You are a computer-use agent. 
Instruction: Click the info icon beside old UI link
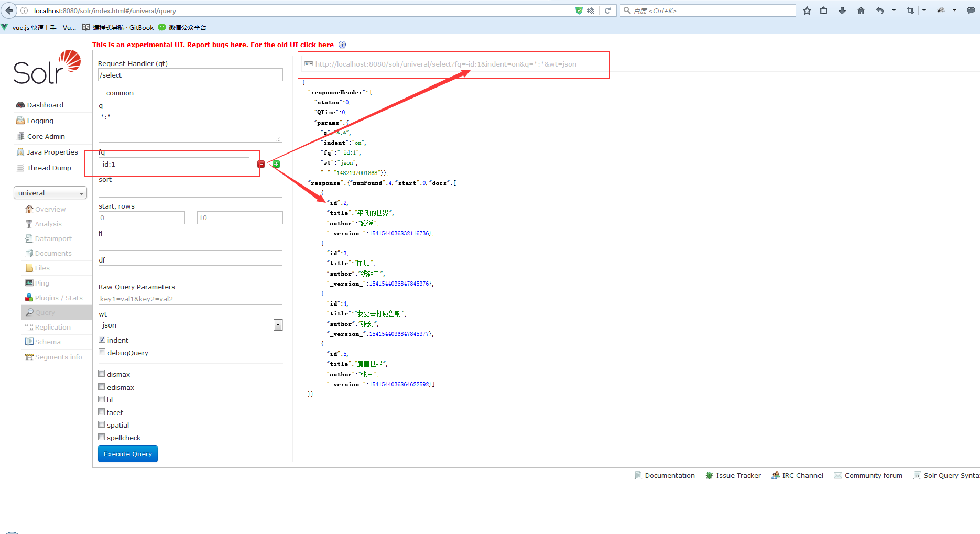click(342, 45)
